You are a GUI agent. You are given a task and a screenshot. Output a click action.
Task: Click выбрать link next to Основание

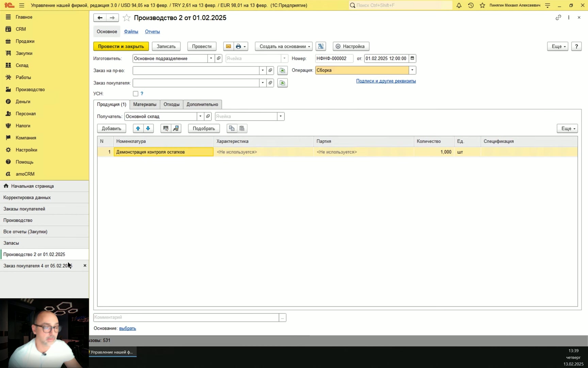point(128,328)
